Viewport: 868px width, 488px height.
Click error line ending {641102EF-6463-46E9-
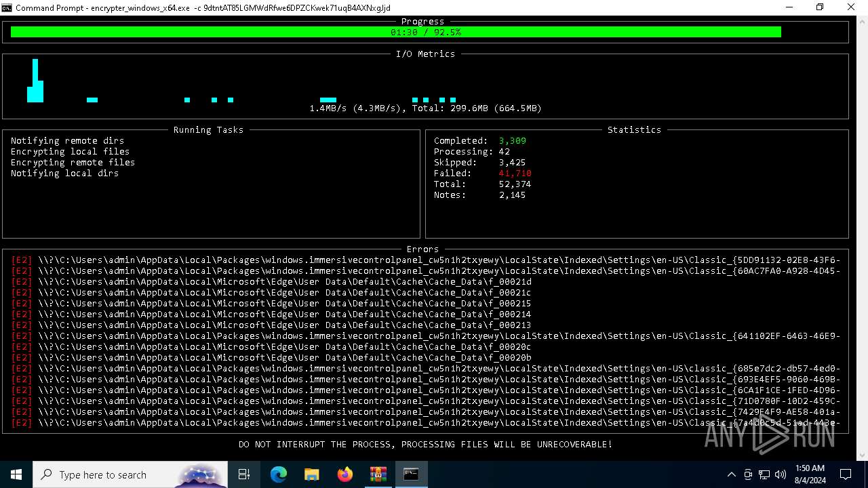[x=426, y=336]
